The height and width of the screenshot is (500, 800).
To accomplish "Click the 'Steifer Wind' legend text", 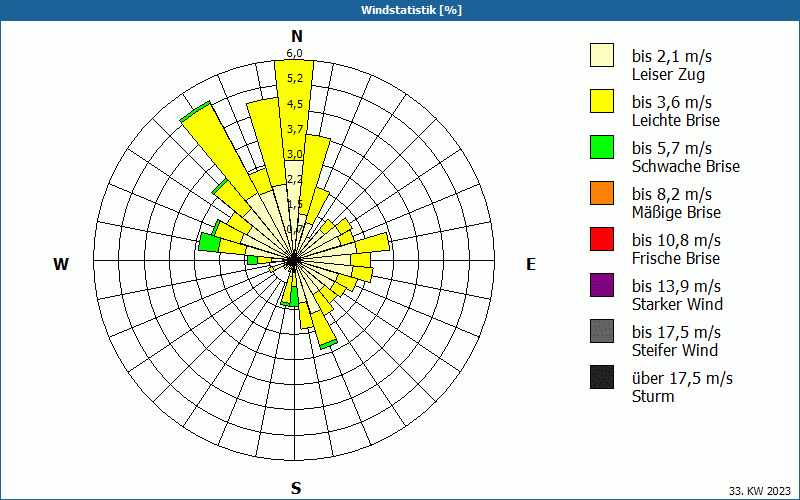I will tap(674, 350).
